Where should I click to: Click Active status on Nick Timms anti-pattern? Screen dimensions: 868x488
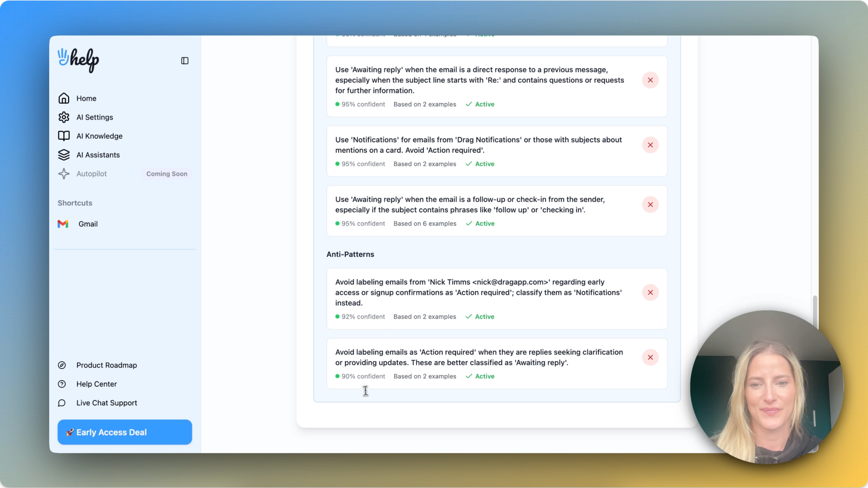click(x=480, y=317)
